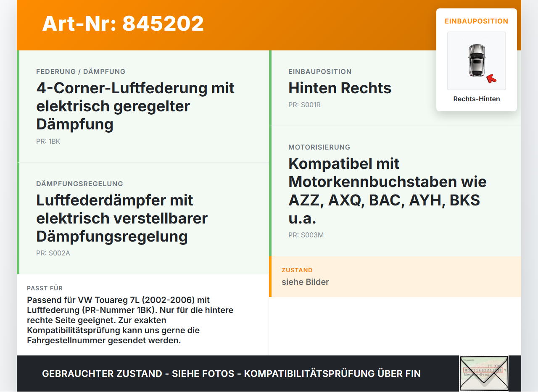This screenshot has width=538, height=392.
Task: Click the Rechts-Hinten caption
Action: [x=477, y=99]
